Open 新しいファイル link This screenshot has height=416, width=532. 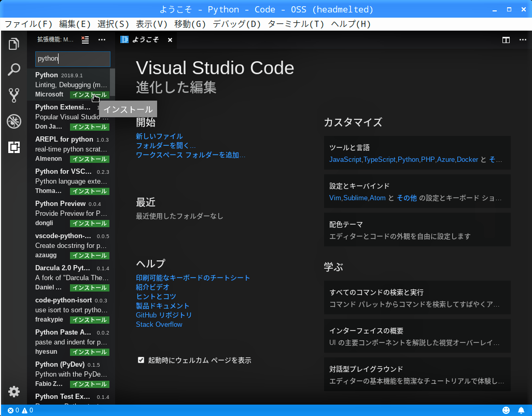click(x=159, y=136)
